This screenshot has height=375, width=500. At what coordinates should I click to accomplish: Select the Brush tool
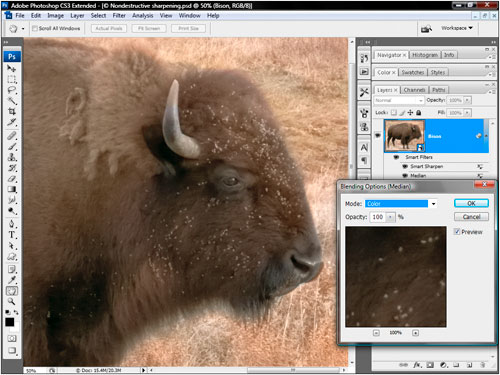12,146
